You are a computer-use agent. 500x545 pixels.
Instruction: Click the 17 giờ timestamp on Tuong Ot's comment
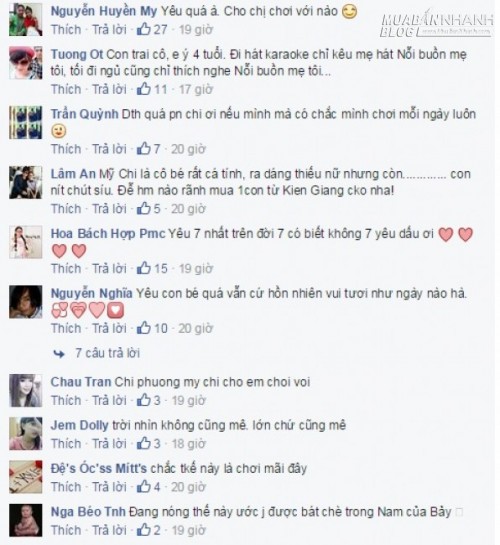point(196,89)
